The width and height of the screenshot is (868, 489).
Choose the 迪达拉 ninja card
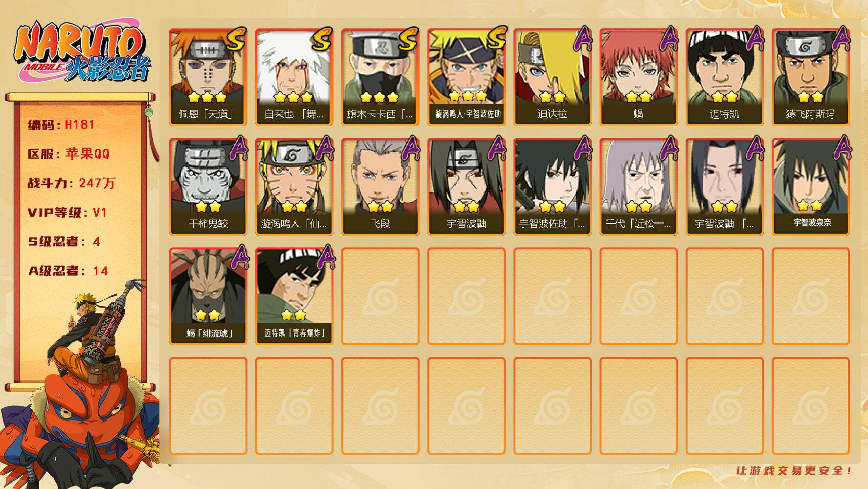(553, 77)
